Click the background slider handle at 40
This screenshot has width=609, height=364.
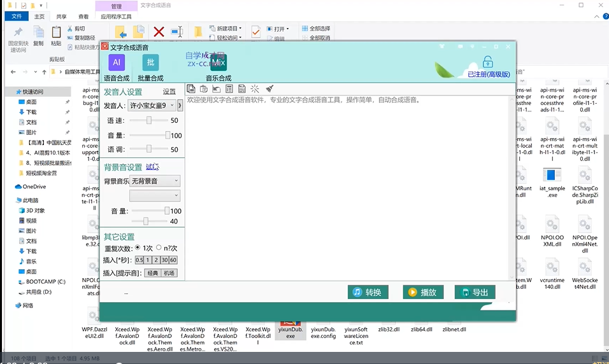[x=146, y=221]
